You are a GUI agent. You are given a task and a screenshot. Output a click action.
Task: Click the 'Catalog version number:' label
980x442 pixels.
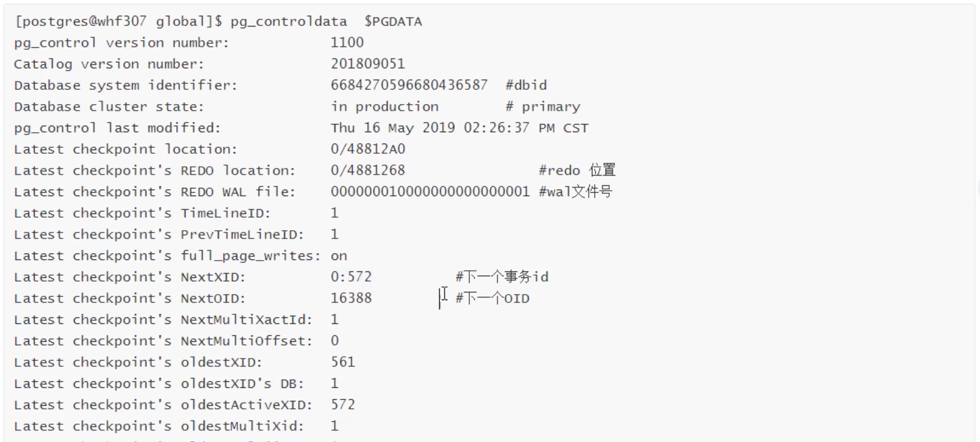pyautogui.click(x=109, y=64)
